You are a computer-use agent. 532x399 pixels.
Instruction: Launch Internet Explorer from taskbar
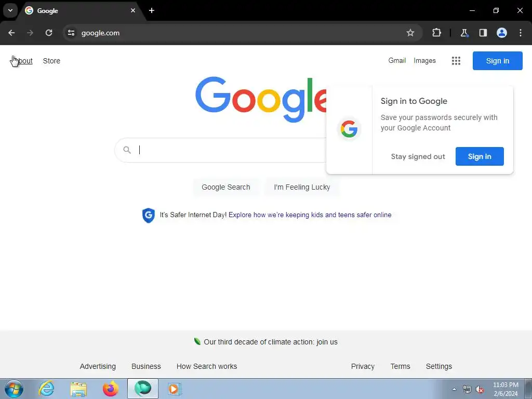(46, 389)
